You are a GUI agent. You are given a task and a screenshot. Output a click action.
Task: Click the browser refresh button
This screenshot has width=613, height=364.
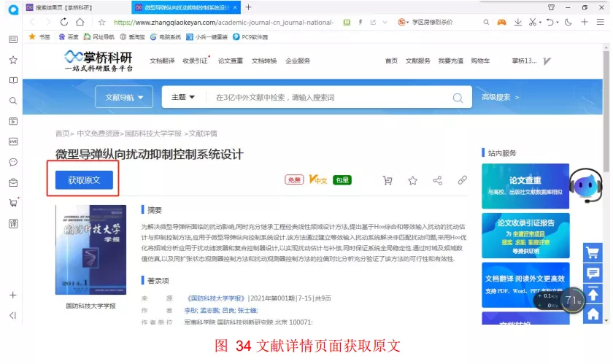(x=64, y=22)
